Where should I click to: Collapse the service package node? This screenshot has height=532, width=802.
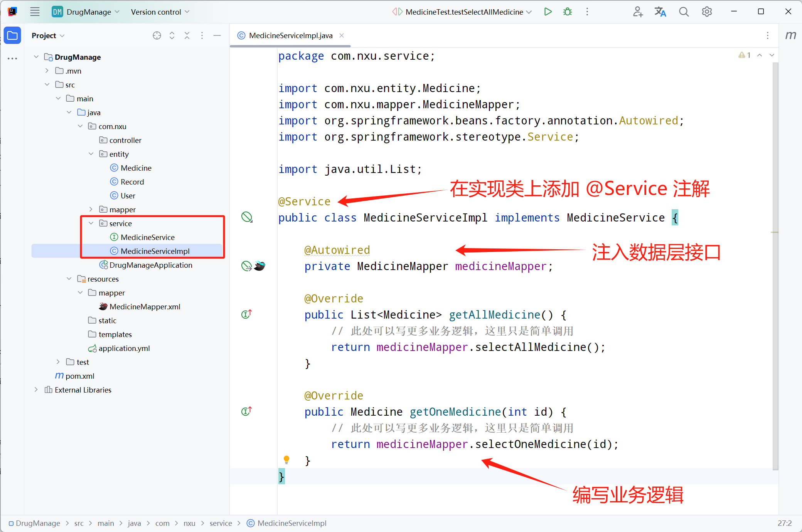click(x=91, y=223)
